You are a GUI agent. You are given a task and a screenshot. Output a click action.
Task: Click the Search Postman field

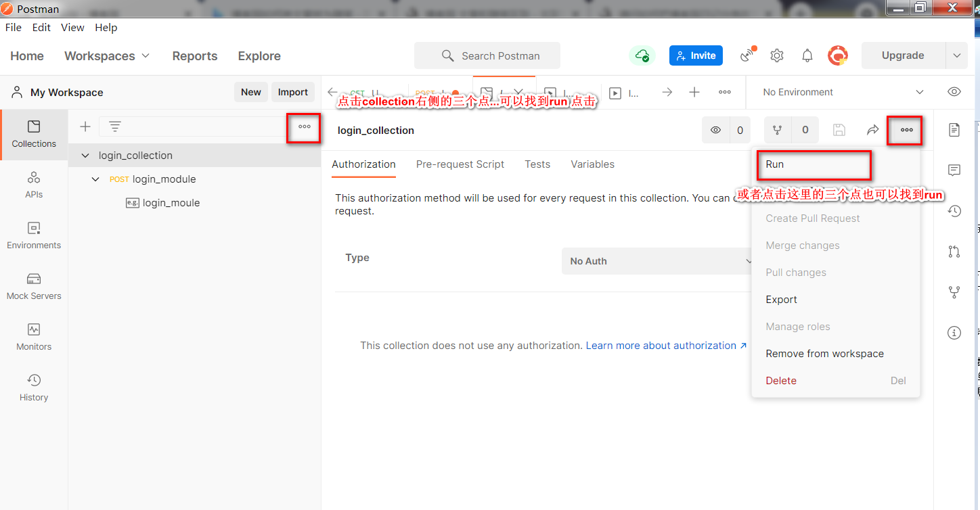click(x=487, y=55)
